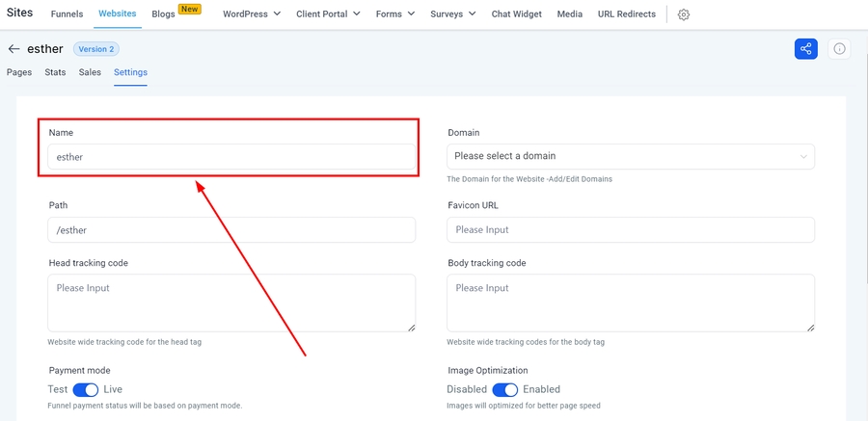Click the back arrow beside esther
The width and height of the screenshot is (868, 421).
coord(14,49)
